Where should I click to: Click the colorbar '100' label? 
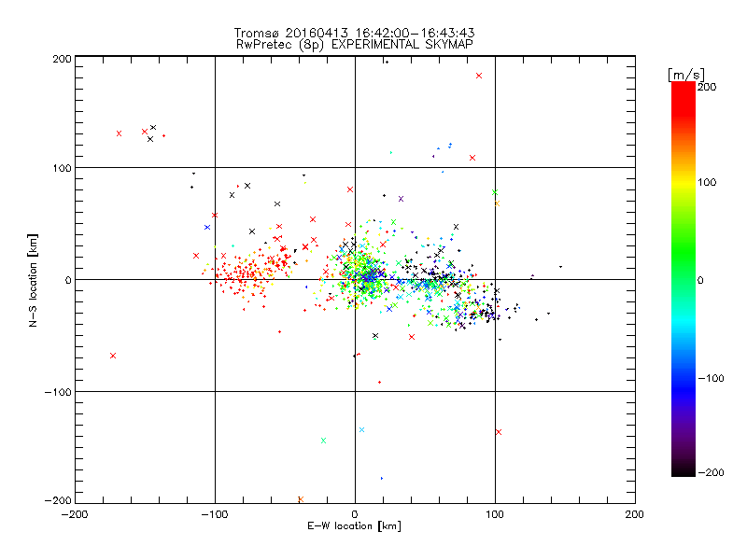[707, 182]
